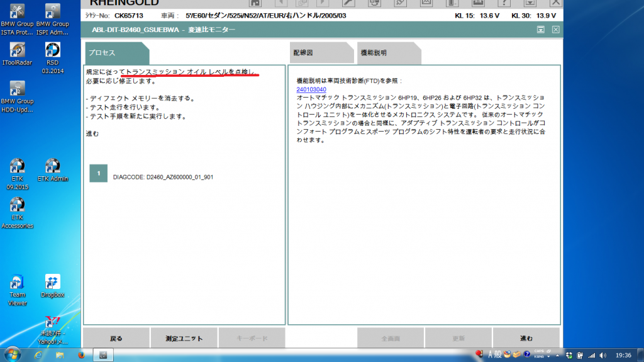Open the FTD link 240103040
The height and width of the screenshot is (362, 644).
coord(311,89)
